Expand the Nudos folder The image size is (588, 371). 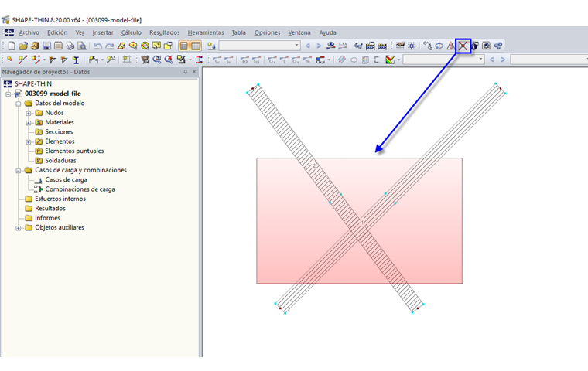click(29, 113)
